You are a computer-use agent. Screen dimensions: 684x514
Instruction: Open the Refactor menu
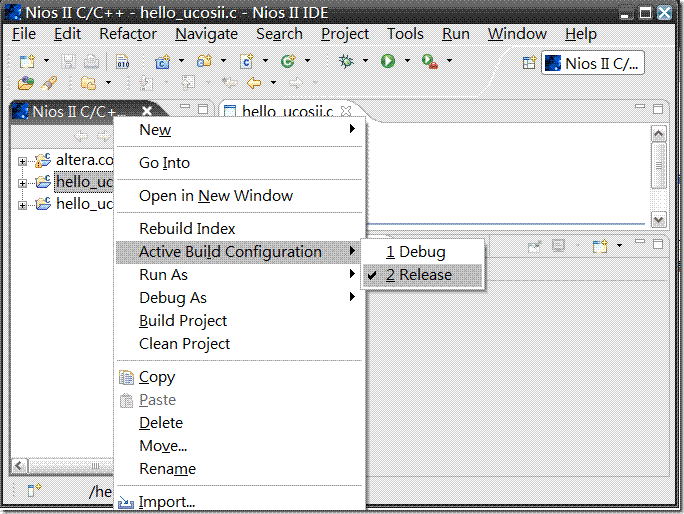coord(128,34)
